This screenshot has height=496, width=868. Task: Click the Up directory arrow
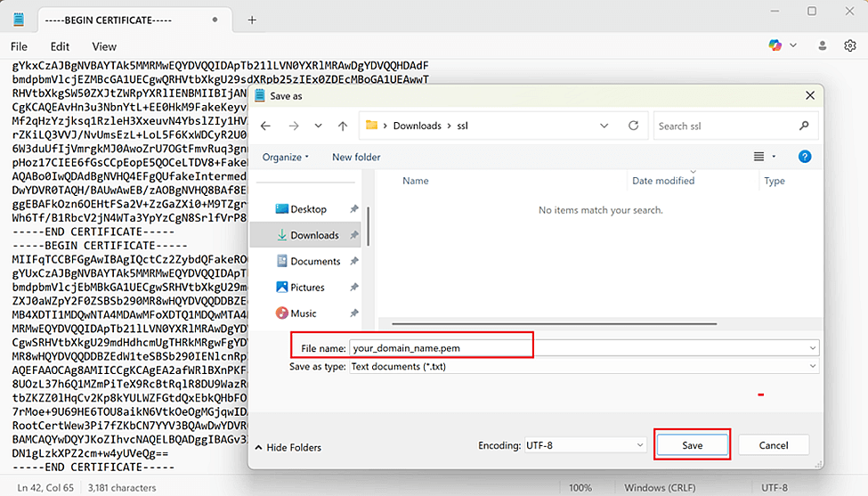coord(343,126)
